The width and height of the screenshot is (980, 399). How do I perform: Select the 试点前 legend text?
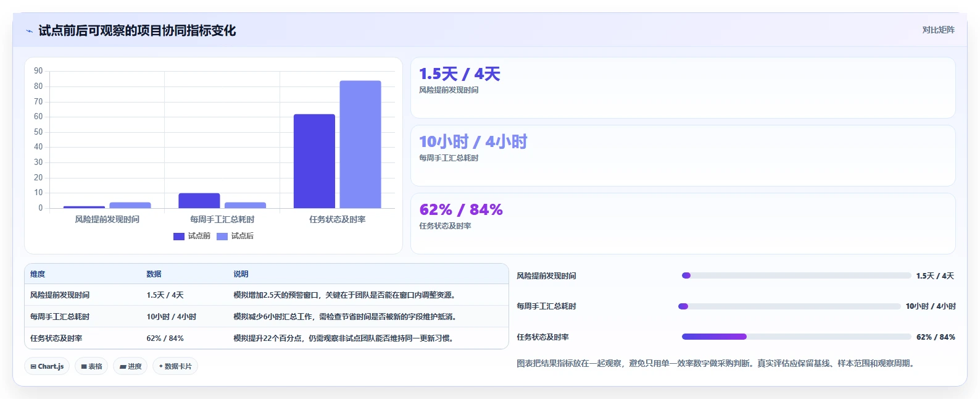199,236
